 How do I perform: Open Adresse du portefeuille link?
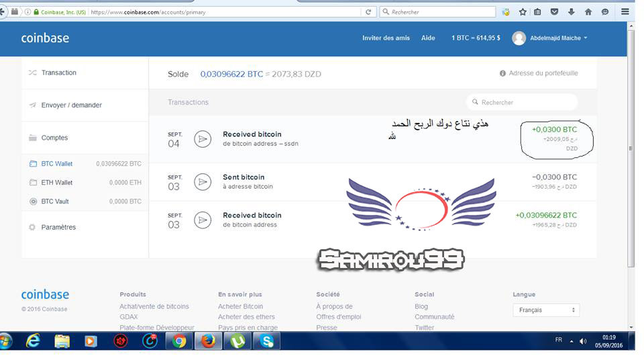click(539, 73)
